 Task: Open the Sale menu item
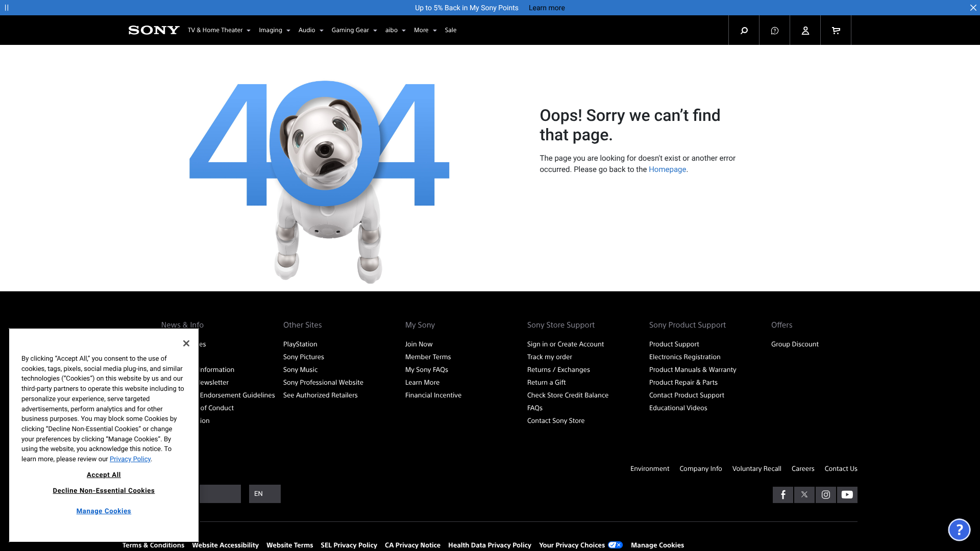tap(450, 30)
